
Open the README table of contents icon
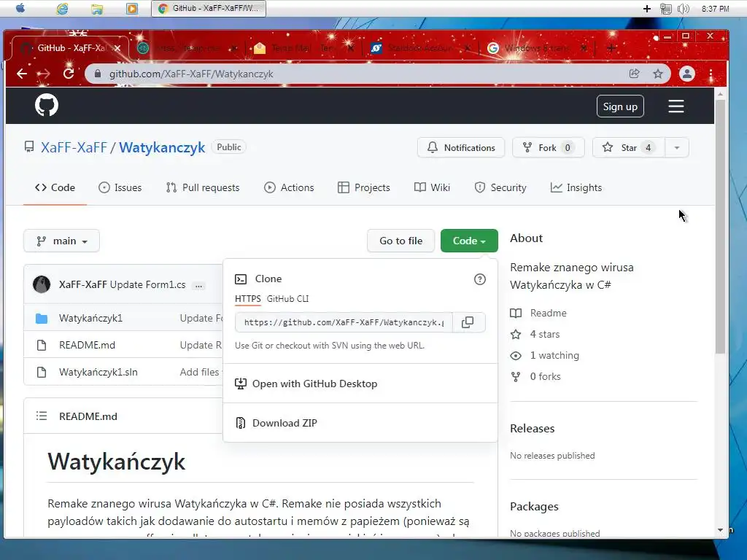tap(42, 416)
